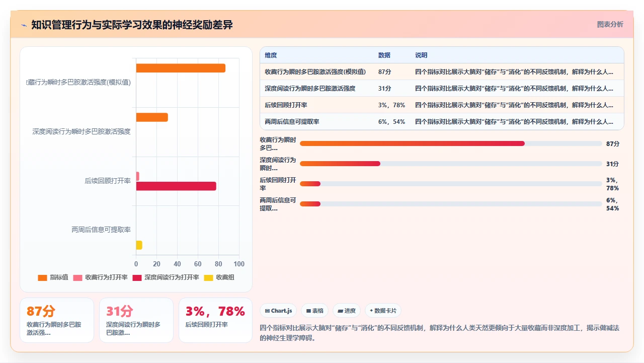The image size is (644, 363).
Task: Click the crimson bar for 后续回顾打开率
Action: click(176, 186)
